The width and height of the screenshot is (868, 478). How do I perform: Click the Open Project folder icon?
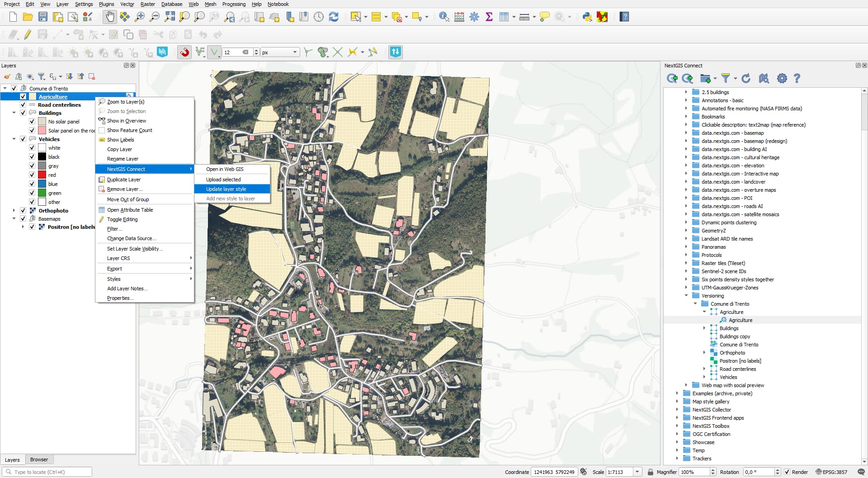click(28, 17)
